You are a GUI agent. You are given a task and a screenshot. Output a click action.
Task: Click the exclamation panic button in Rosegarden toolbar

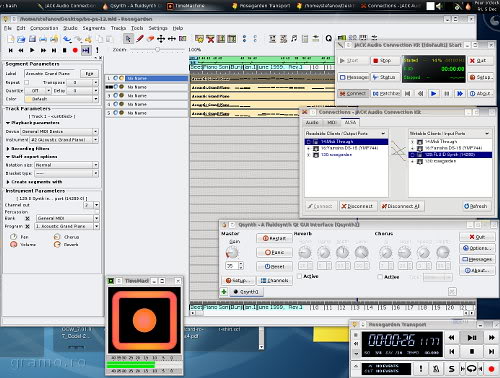tap(97, 50)
